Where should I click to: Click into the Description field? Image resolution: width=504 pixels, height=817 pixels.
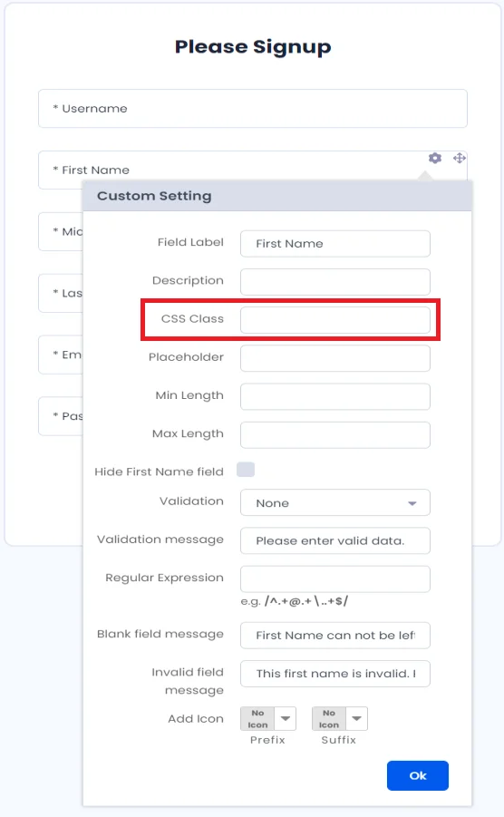(x=335, y=282)
